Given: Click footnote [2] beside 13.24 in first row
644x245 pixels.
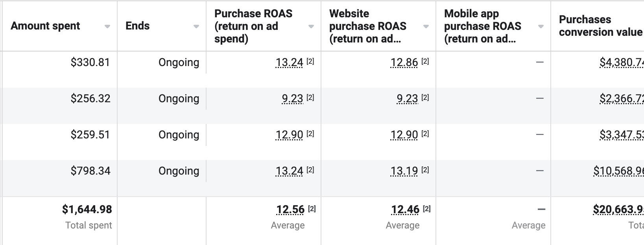Looking at the screenshot, I should click(x=310, y=61).
